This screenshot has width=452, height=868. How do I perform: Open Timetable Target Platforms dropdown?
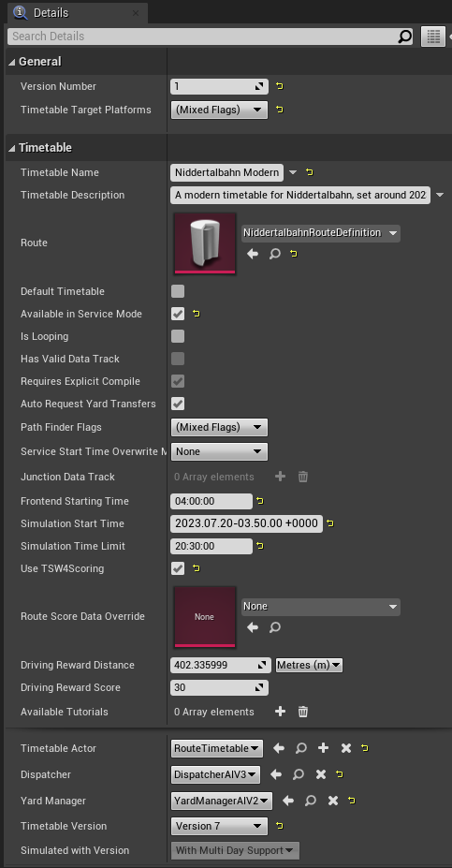click(219, 110)
